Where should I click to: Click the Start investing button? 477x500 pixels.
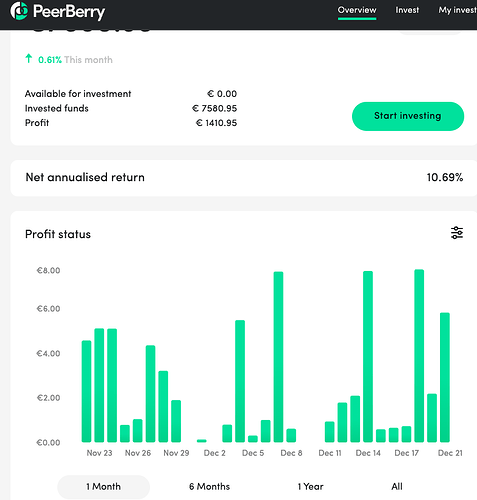[408, 116]
